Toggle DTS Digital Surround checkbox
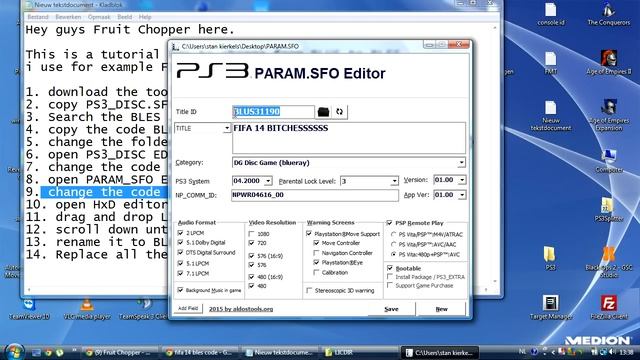This screenshot has width=640, height=360. coord(180,253)
